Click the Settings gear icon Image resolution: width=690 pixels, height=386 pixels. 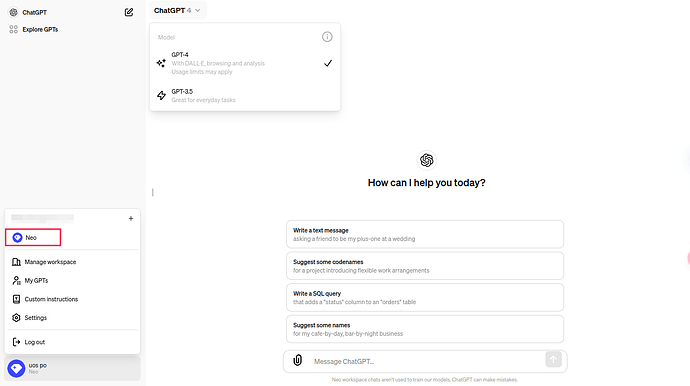tap(16, 318)
